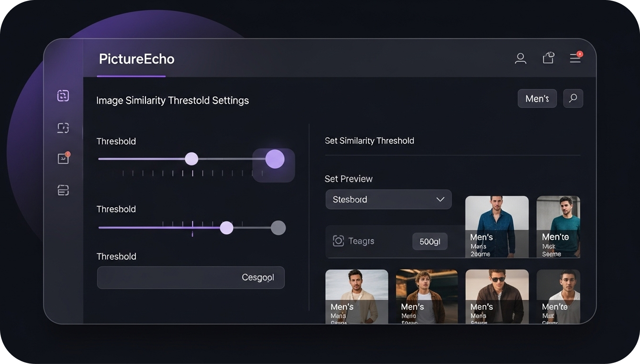Click the 500gl value button
This screenshot has width=640, height=364.
point(430,241)
